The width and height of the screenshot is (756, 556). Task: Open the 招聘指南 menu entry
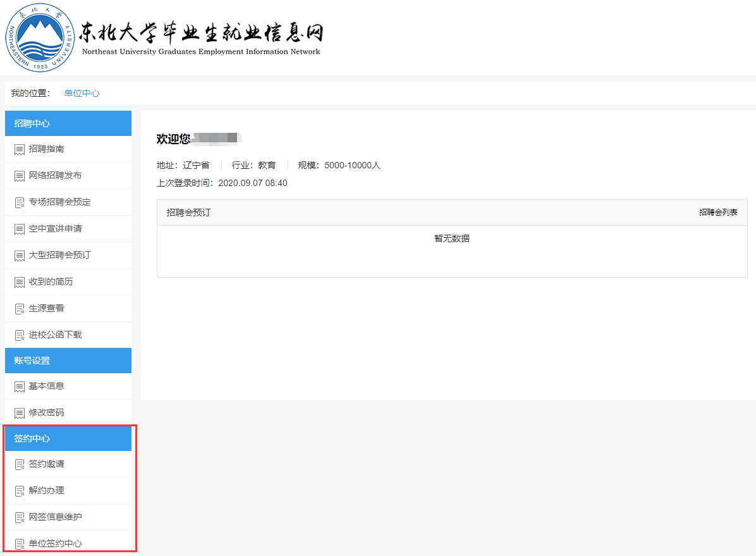[68, 149]
